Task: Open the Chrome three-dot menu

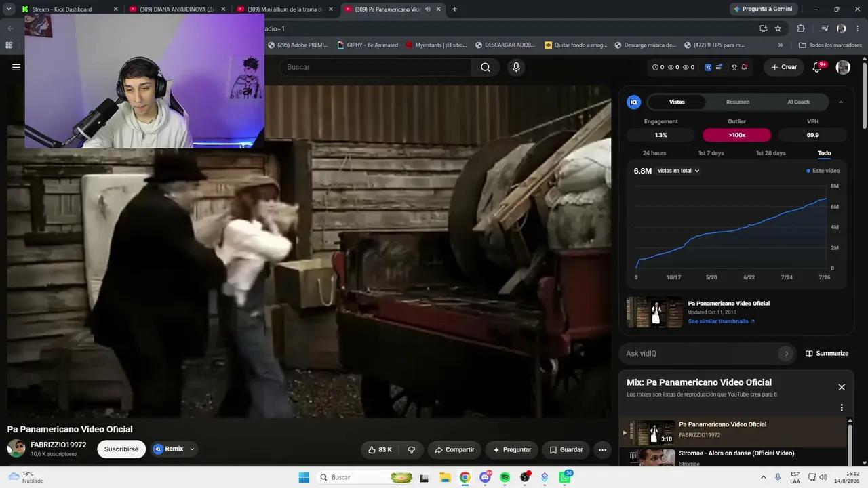Action: 856,28
